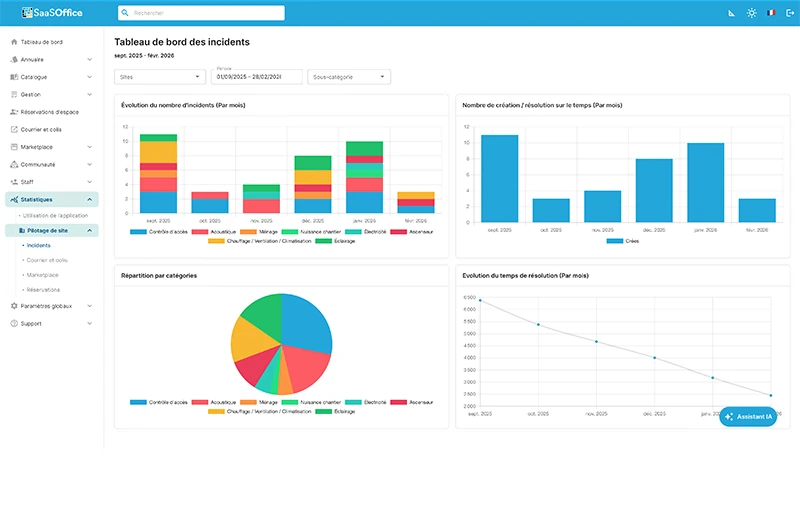Click the Pilotage de site building icon
This screenshot has height=505, width=800.
pyautogui.click(x=21, y=231)
